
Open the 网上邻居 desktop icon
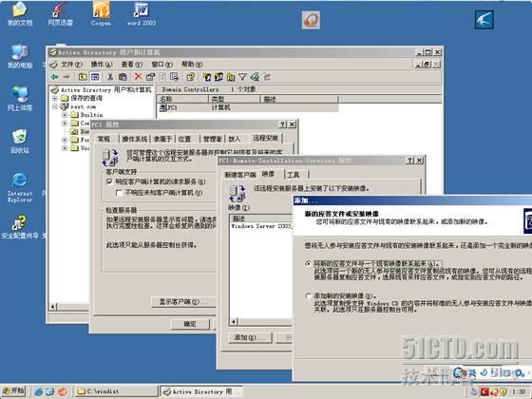click(20, 99)
